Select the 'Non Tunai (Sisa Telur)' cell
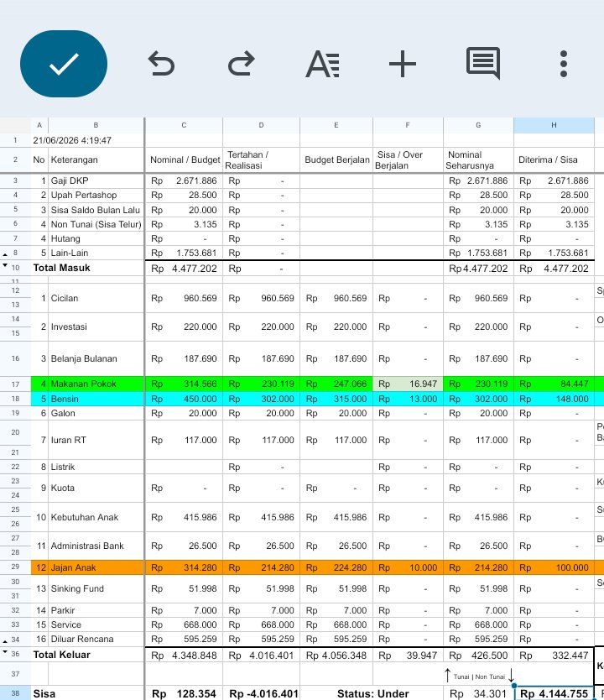The height and width of the screenshot is (700, 604). point(96,224)
